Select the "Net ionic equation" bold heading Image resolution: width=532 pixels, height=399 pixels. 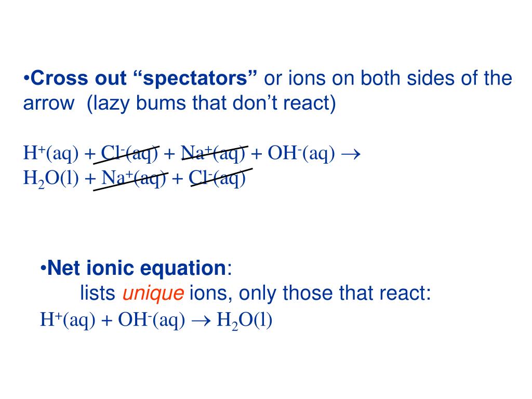click(x=137, y=268)
